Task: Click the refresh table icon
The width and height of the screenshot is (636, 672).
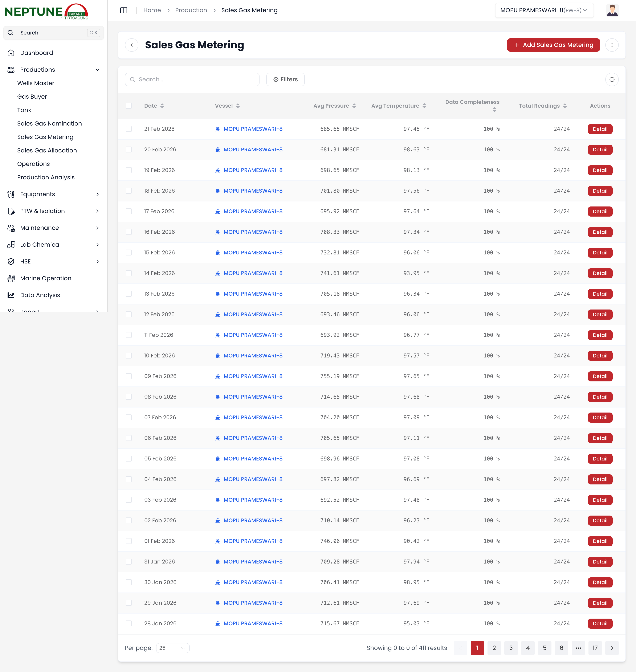Action: point(612,79)
